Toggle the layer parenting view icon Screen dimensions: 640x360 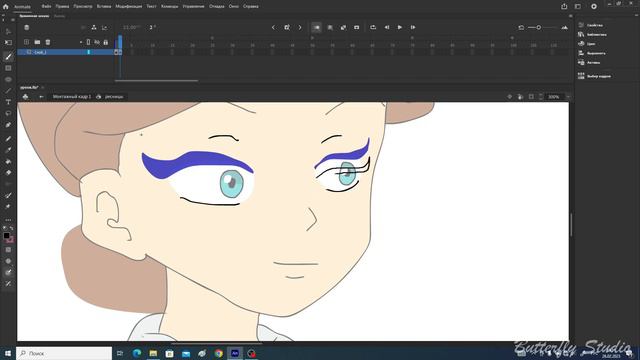(94, 27)
